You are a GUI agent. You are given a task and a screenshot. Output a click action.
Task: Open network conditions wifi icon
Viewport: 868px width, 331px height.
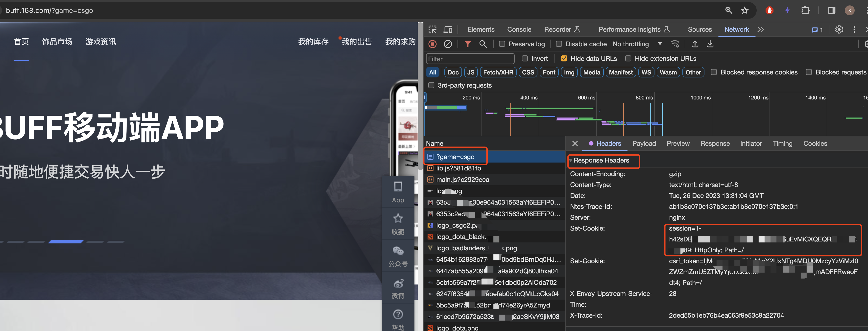[x=675, y=44]
